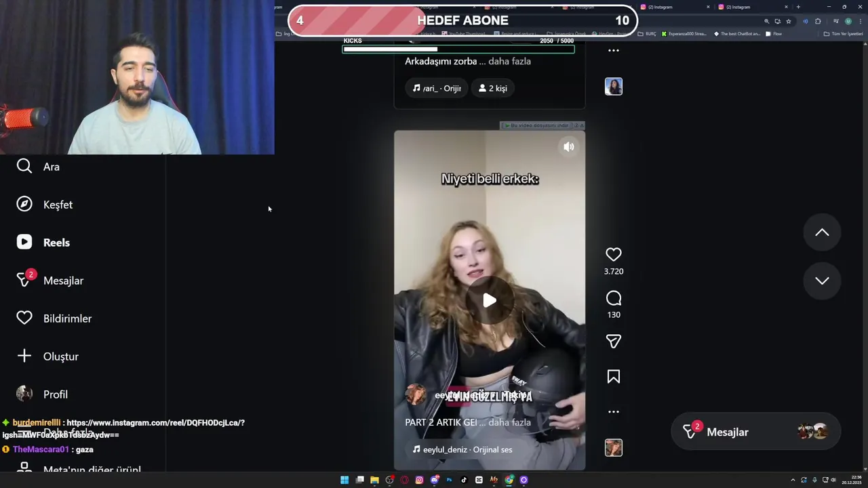
Task: Switch to Chrome on the taskbar
Action: 509,480
